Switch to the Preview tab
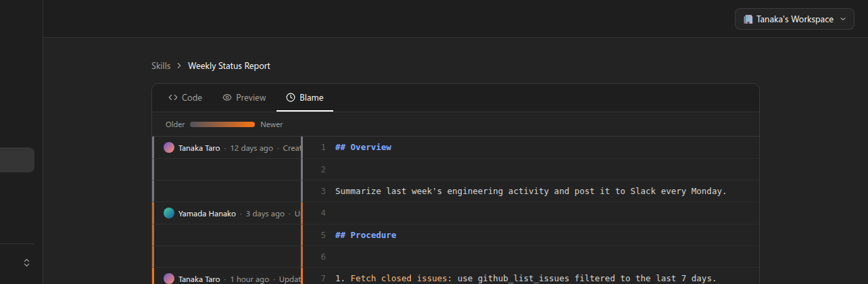Screen dimensions: 868x284 [x=244, y=97]
